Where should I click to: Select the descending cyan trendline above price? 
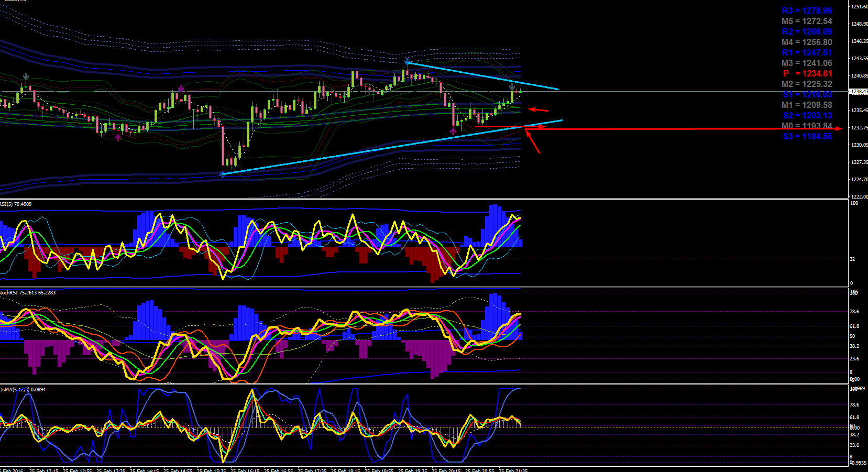[482, 76]
